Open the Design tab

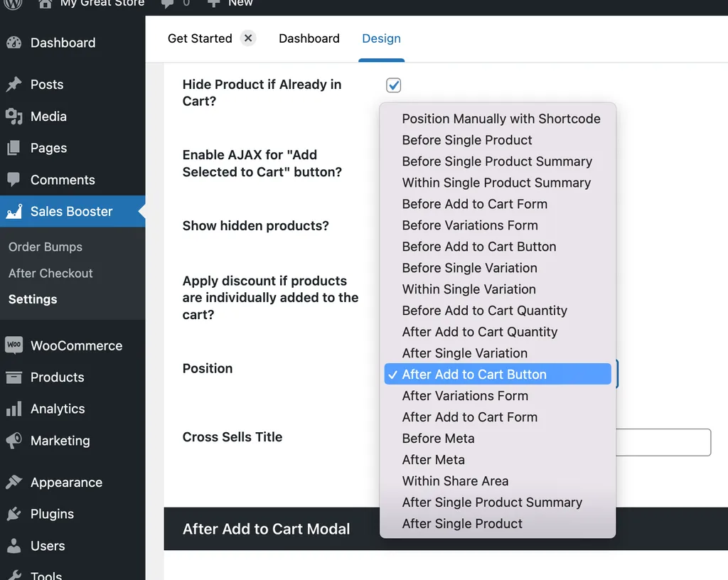click(x=381, y=38)
